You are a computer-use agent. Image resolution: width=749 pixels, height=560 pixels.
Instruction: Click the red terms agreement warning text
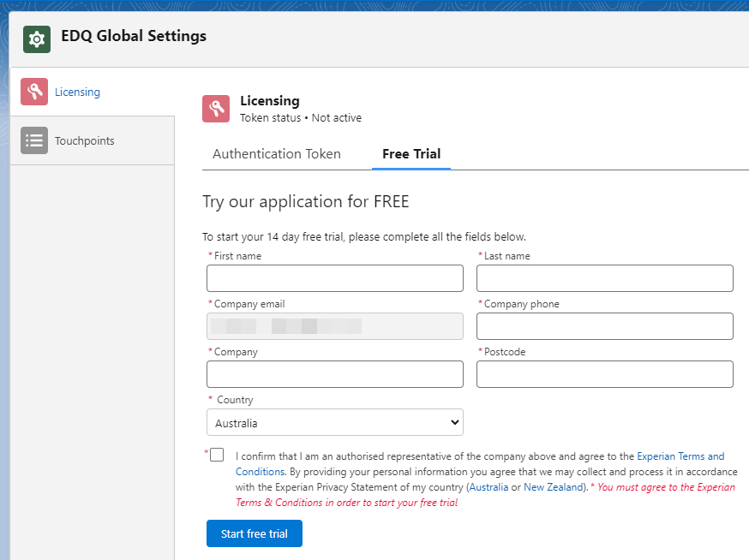485,495
